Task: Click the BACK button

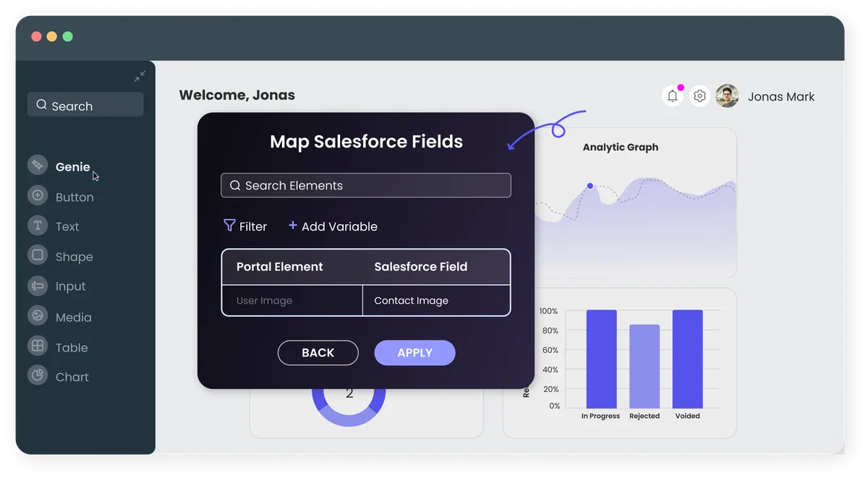Action: (318, 353)
